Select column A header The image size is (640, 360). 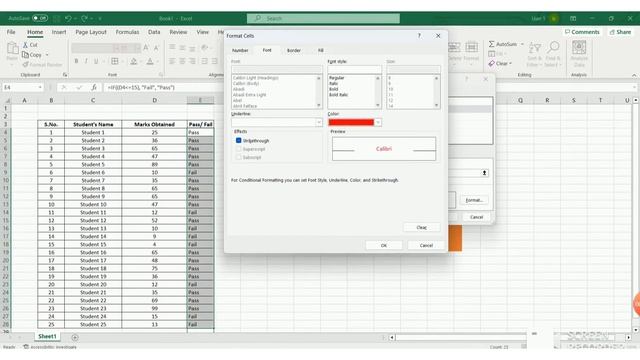(24, 100)
